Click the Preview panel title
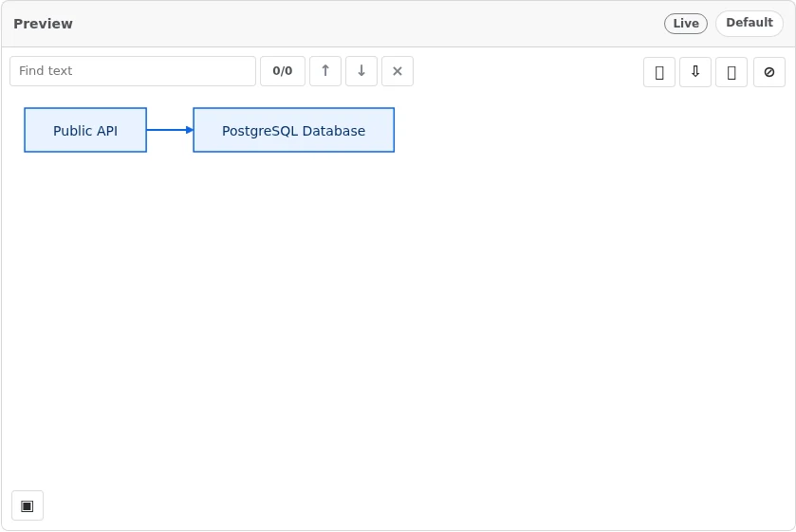The width and height of the screenshot is (796, 532). click(43, 24)
